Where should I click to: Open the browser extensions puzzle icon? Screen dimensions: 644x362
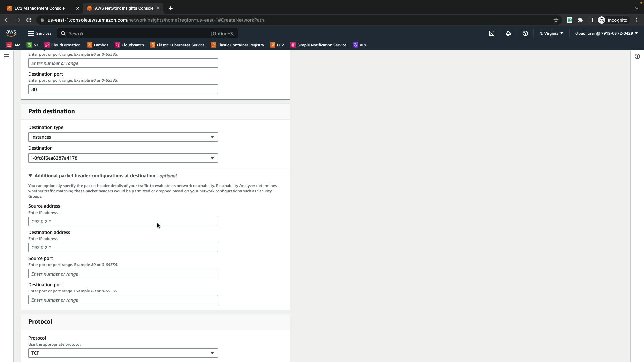tap(580, 20)
